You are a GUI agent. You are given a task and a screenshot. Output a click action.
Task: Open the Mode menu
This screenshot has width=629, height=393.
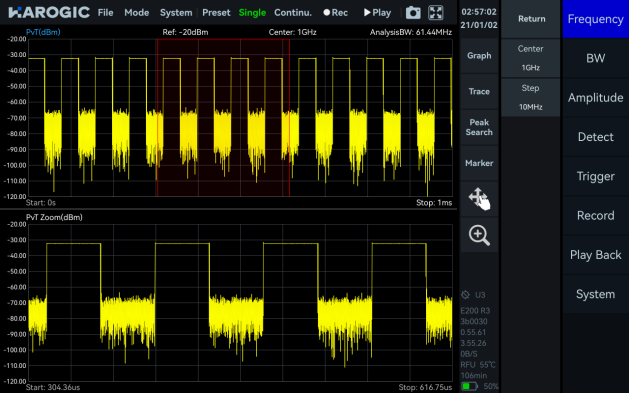[x=137, y=13]
